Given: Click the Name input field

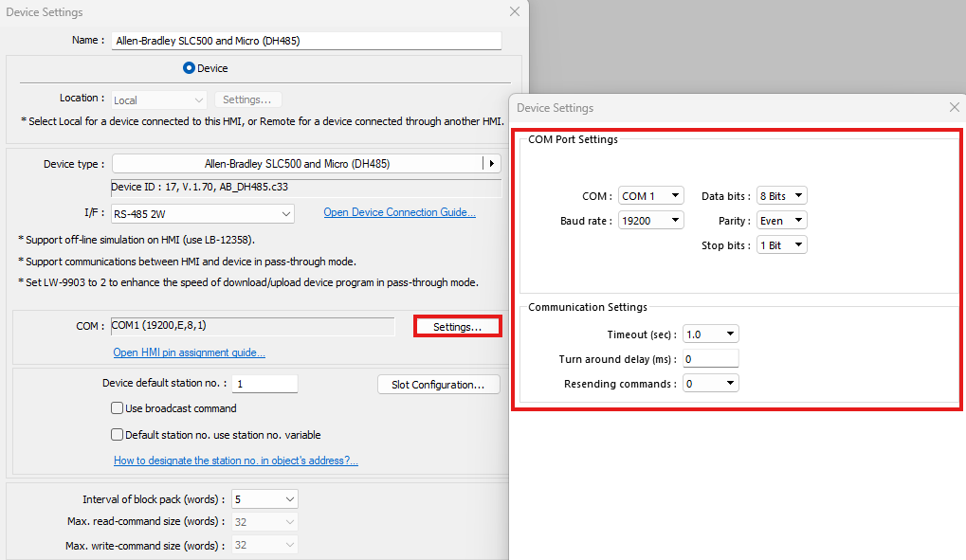Looking at the screenshot, I should (x=306, y=41).
